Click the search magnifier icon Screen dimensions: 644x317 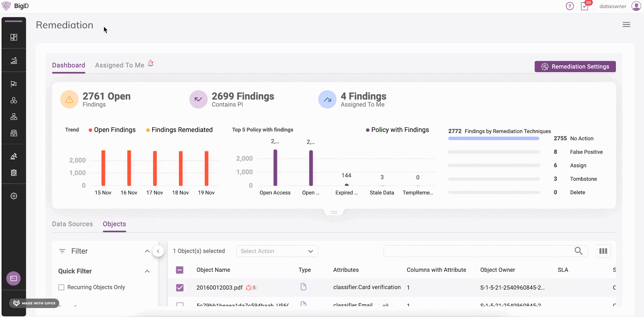[x=578, y=251]
